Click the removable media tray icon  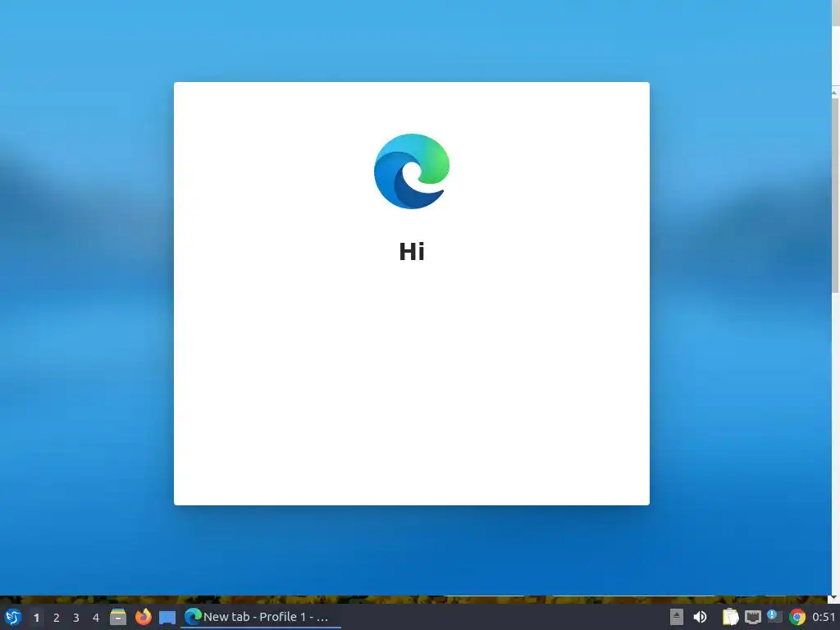(x=677, y=617)
